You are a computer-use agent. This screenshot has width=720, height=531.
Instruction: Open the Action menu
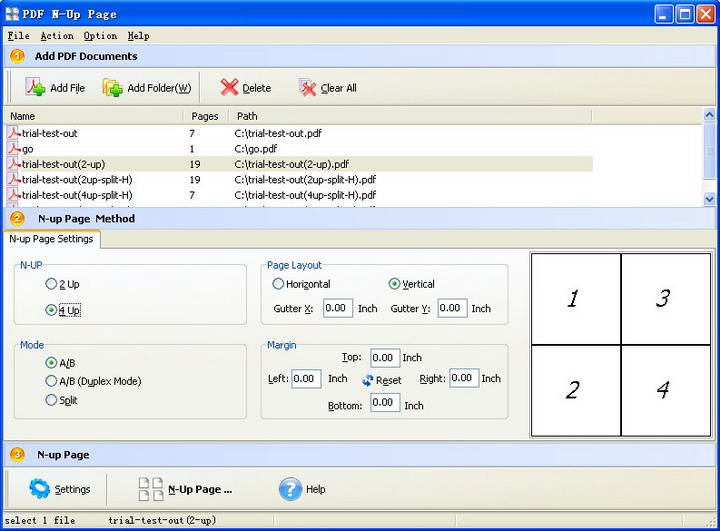[x=57, y=36]
